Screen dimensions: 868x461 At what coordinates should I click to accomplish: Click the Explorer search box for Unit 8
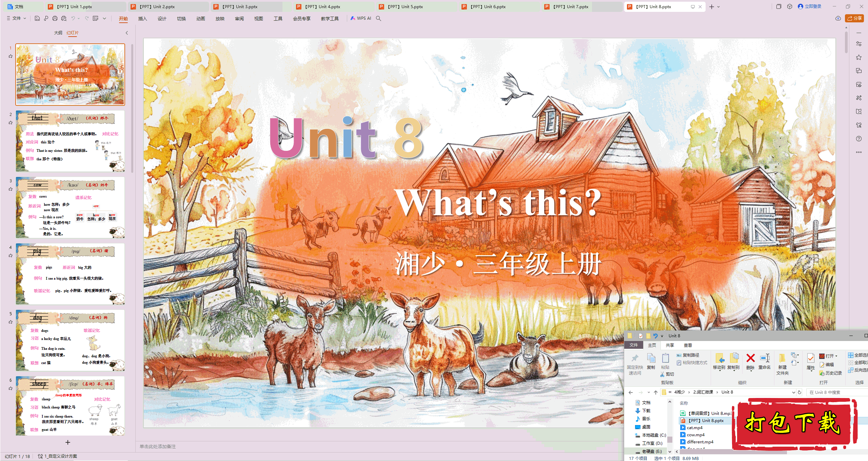(x=837, y=392)
